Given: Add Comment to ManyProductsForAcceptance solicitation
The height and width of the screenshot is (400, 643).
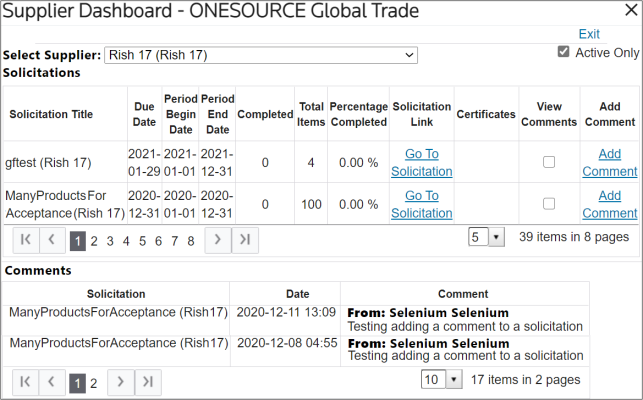Looking at the screenshot, I should pyautogui.click(x=610, y=204).
